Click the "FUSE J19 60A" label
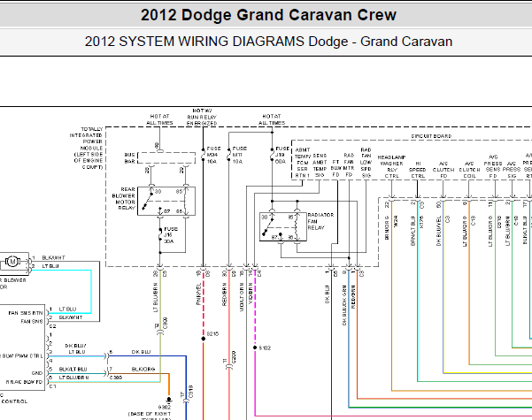The image size is (532, 420). coord(282,155)
